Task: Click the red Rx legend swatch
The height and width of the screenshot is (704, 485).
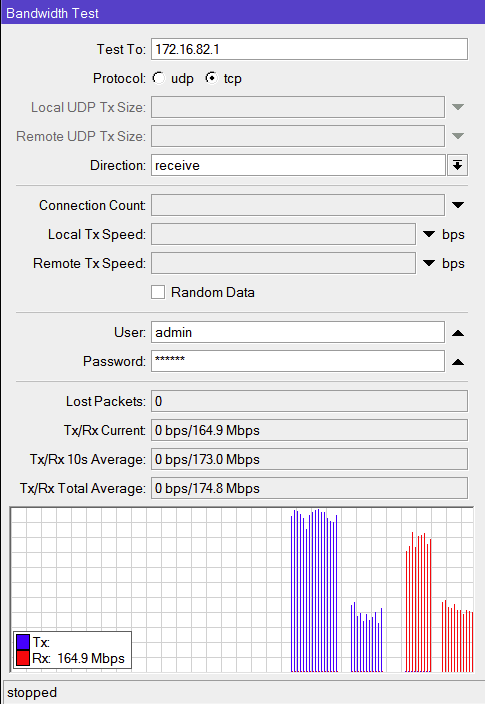Action: 23,658
